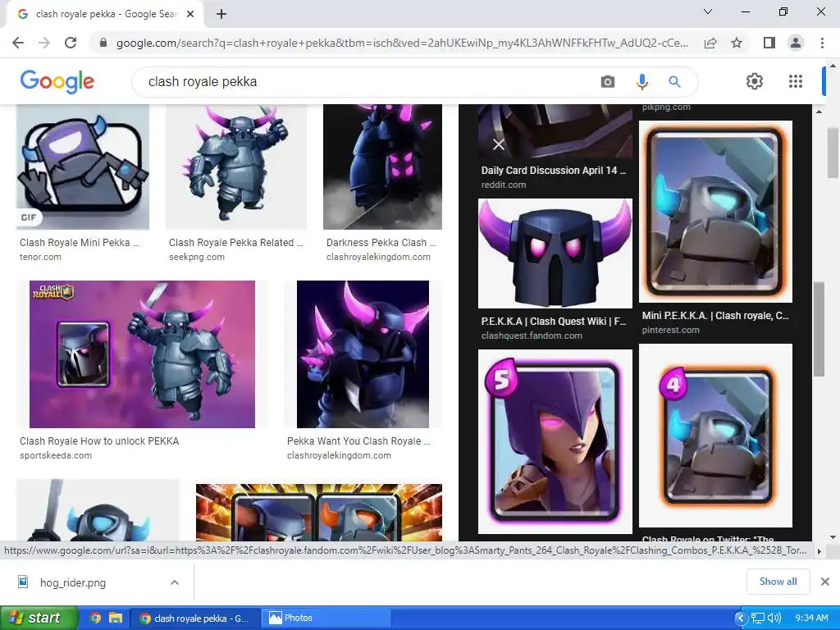Open the Google apps grid
This screenshot has width=840, height=630.
(796, 81)
